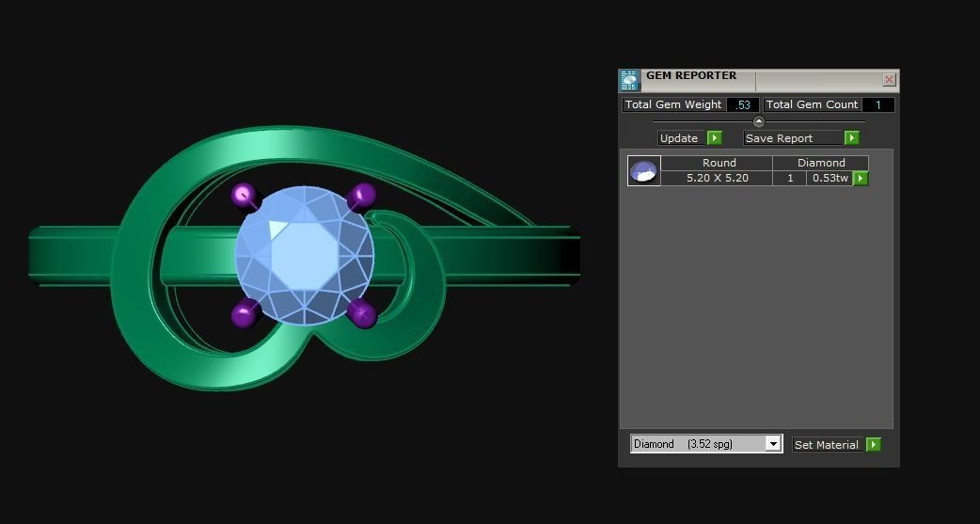Click the green arrow beside 0.53tw
This screenshot has width=980, height=524.
coord(861,178)
